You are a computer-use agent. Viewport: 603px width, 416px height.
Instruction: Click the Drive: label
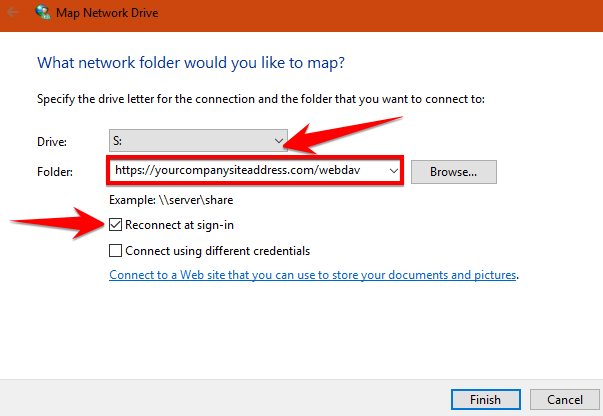[52, 140]
